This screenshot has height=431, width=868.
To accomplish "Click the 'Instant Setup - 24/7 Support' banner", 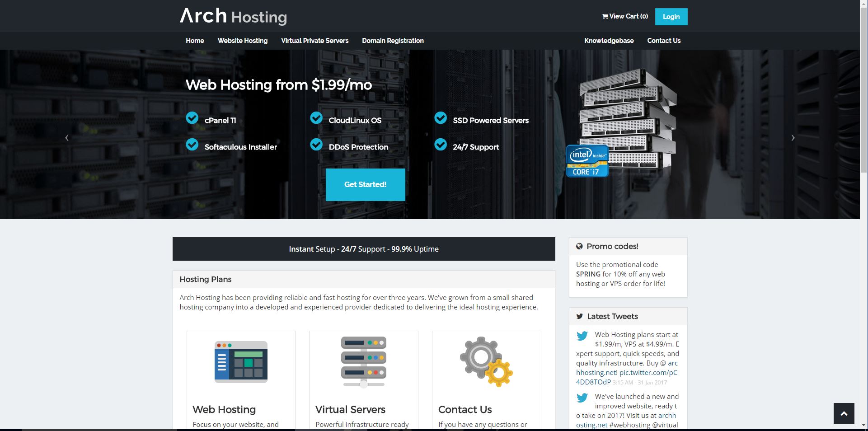I will (x=364, y=249).
